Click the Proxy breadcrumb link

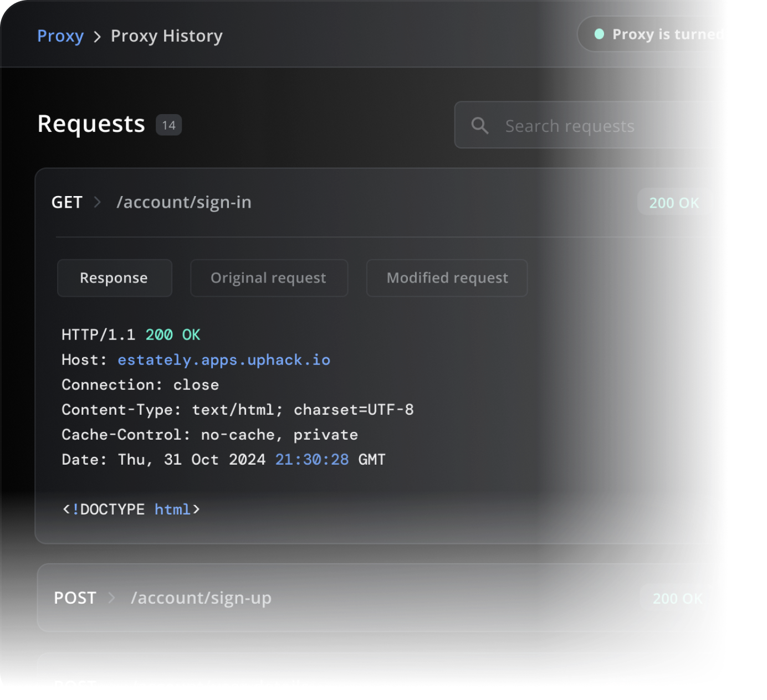click(x=60, y=36)
